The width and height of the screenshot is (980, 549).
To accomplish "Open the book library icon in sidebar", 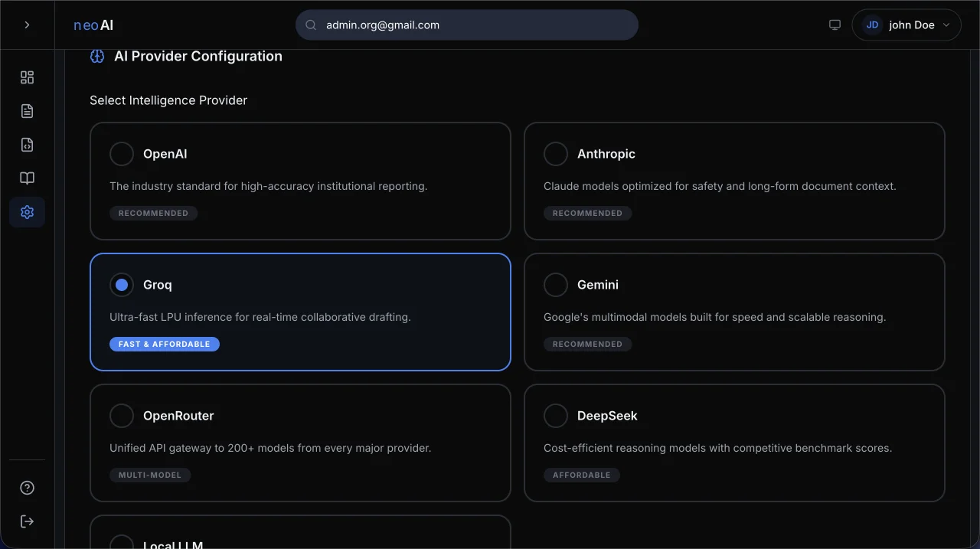I will 27,178.
